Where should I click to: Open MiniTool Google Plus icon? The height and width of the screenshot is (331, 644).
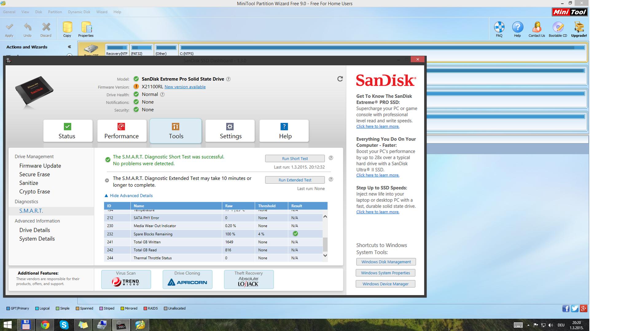point(584,309)
